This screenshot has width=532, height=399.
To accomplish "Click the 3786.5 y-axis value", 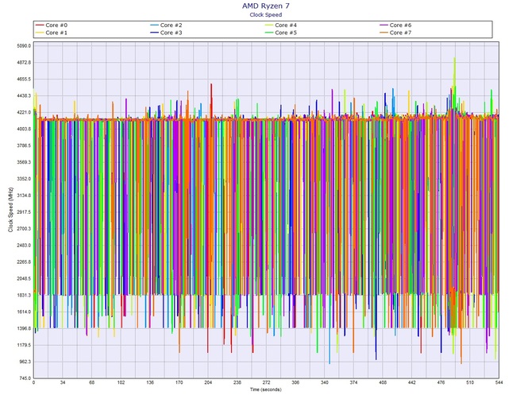I will [24, 145].
